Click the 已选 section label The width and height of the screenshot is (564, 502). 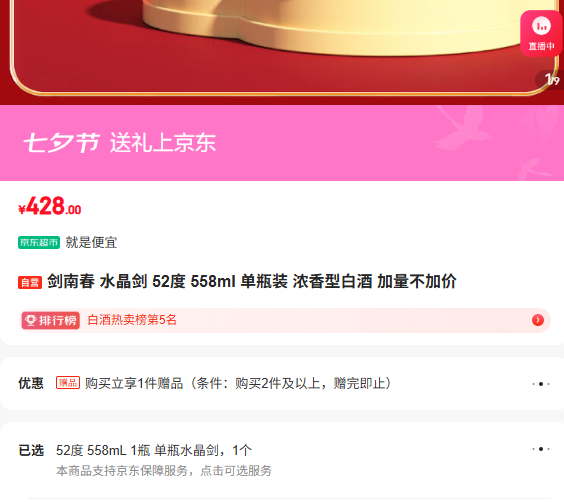tap(31, 450)
